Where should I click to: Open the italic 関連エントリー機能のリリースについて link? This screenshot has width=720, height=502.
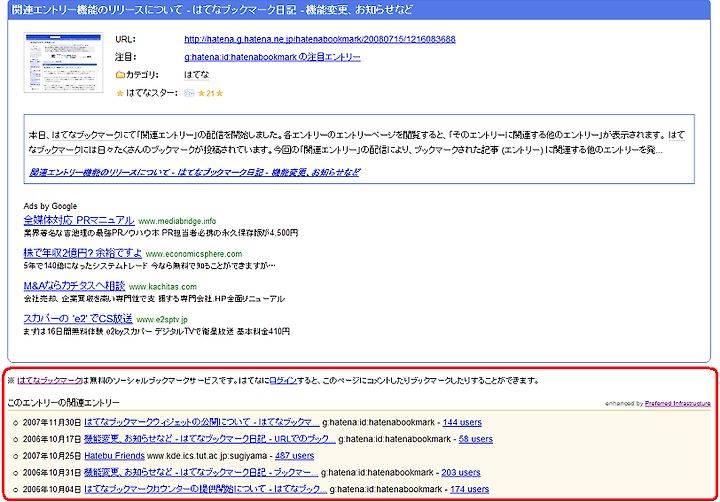[x=195, y=172]
